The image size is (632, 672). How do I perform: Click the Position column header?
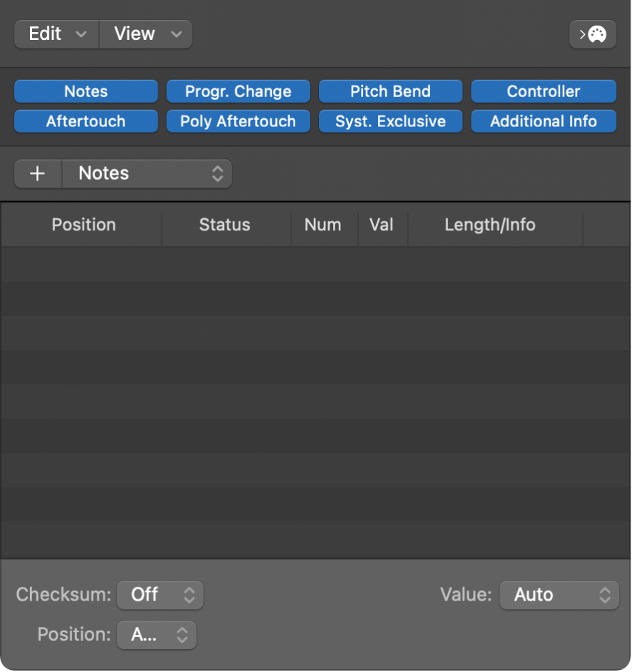click(x=83, y=225)
